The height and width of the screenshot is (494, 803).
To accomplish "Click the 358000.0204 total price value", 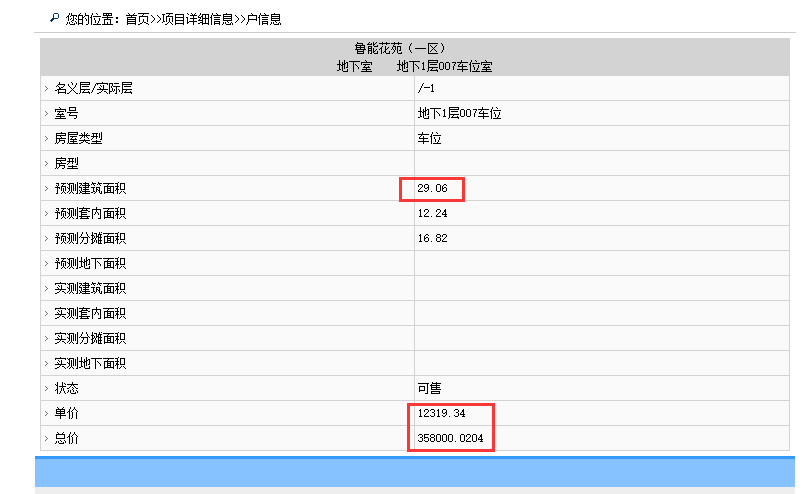I will pos(450,438).
